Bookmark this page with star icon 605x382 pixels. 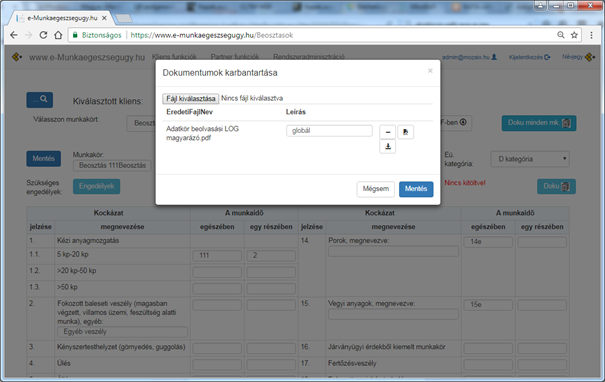tap(574, 35)
